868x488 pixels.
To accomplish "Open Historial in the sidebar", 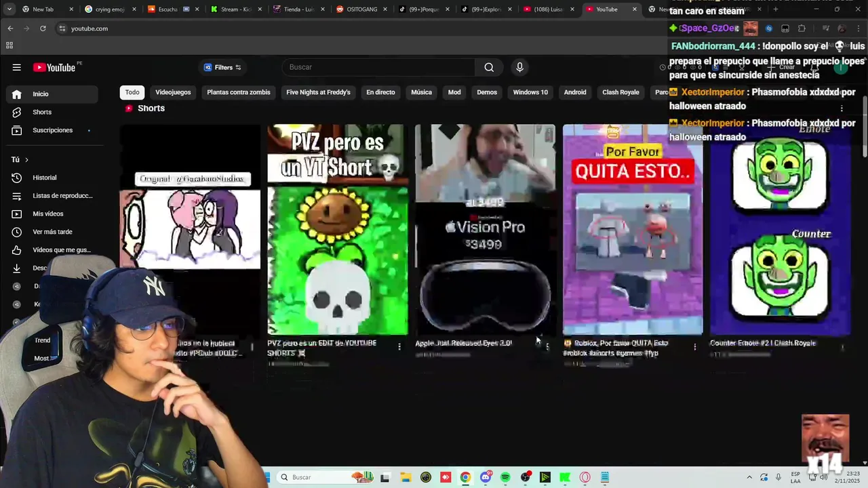I will coord(52,178).
